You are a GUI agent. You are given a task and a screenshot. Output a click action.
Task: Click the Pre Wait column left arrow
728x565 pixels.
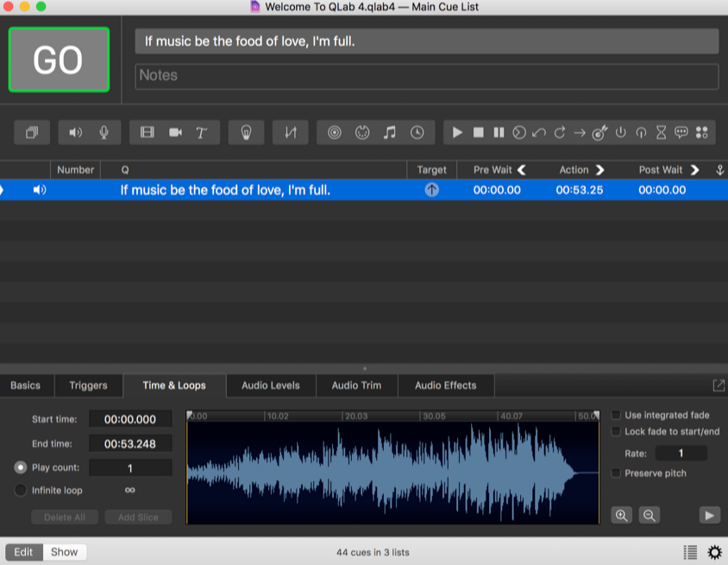click(x=522, y=170)
